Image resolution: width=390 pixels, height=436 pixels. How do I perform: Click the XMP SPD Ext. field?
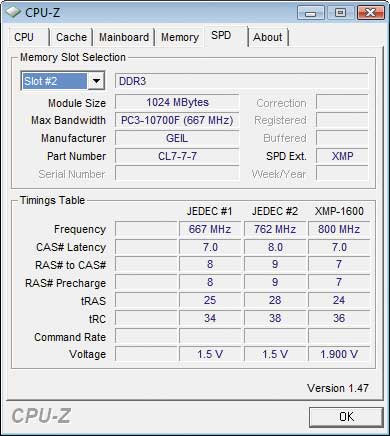pyautogui.click(x=342, y=156)
